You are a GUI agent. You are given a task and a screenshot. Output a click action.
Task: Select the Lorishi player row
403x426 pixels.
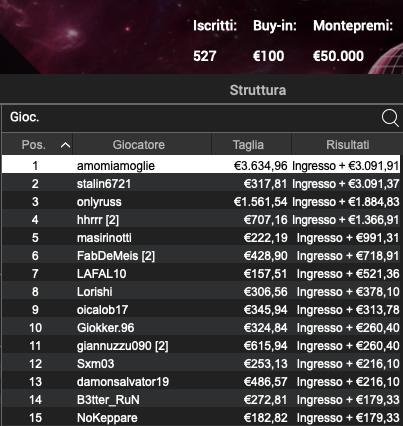tap(201, 292)
